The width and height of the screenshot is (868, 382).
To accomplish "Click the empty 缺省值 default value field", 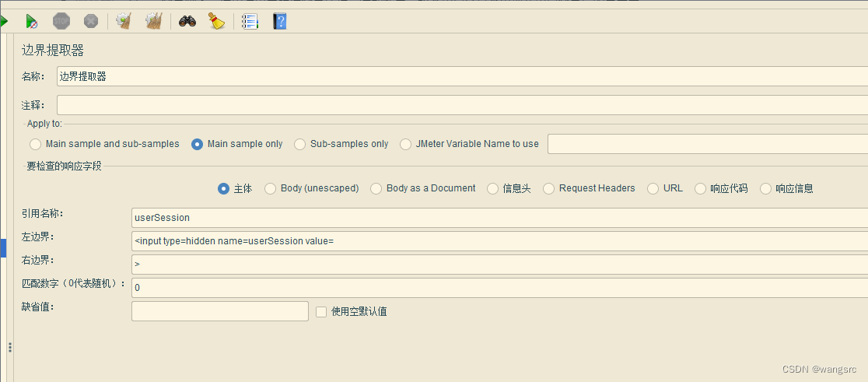I will (x=220, y=311).
